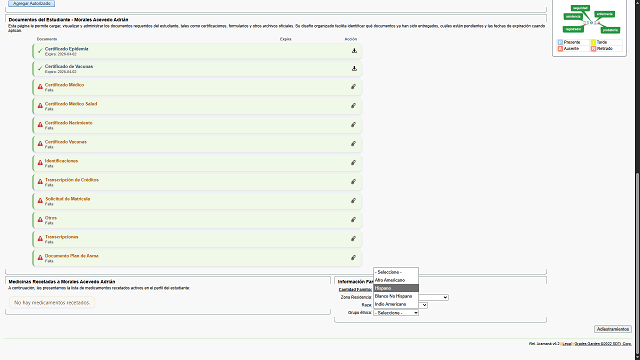Download the Certificado de Vacunas document
Viewport: 640px width, 360px height.
point(354,69)
